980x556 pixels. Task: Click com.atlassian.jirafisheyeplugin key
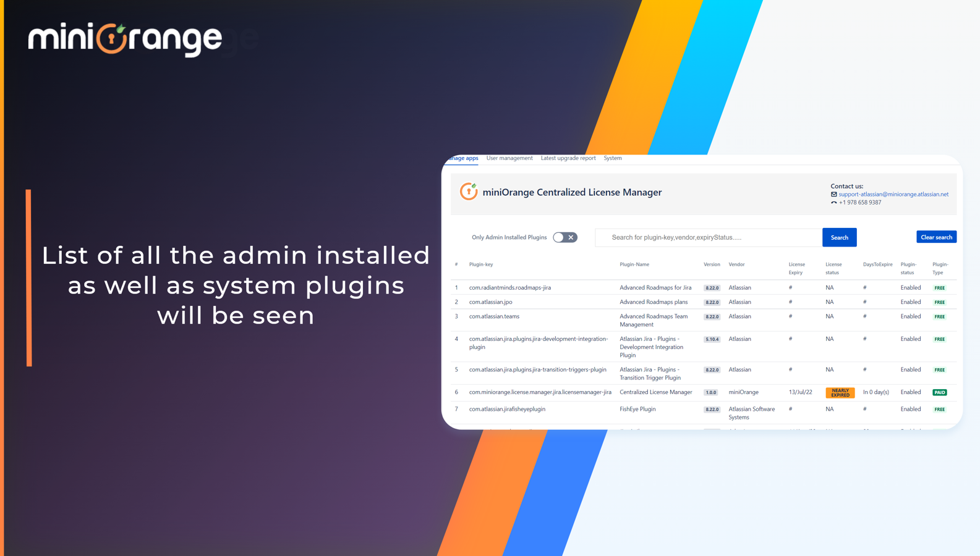[507, 409]
